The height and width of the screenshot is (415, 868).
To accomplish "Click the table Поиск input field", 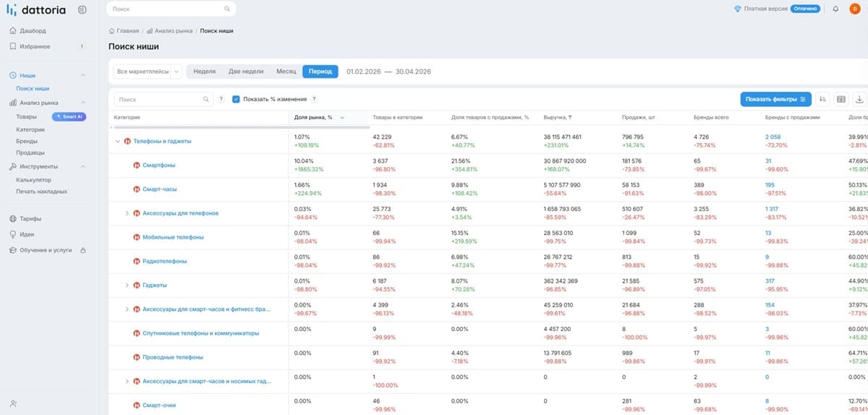I will [x=163, y=99].
